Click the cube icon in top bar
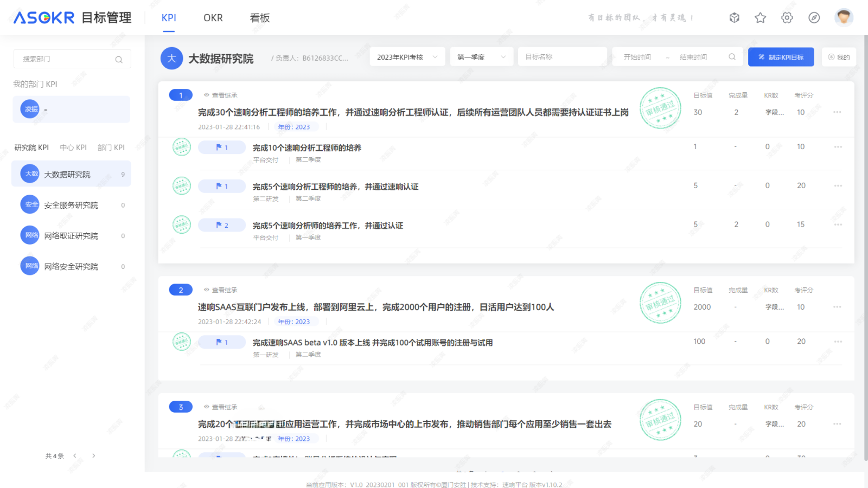Viewport: 868px width, 488px height. (x=734, y=18)
